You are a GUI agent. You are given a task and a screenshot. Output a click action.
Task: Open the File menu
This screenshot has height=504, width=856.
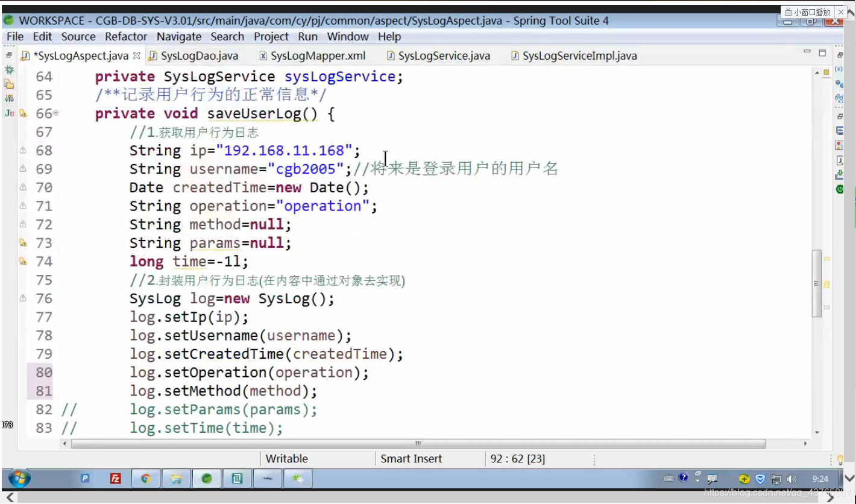coord(15,37)
